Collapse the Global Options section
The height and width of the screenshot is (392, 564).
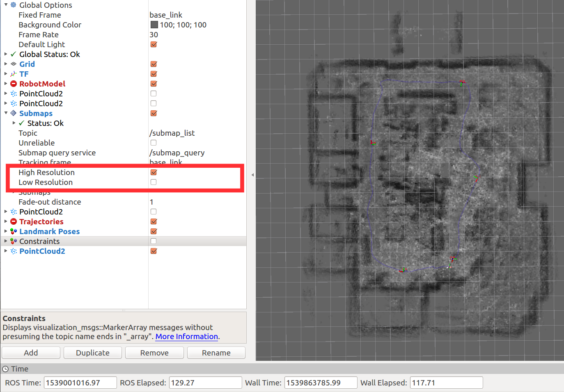(6, 5)
